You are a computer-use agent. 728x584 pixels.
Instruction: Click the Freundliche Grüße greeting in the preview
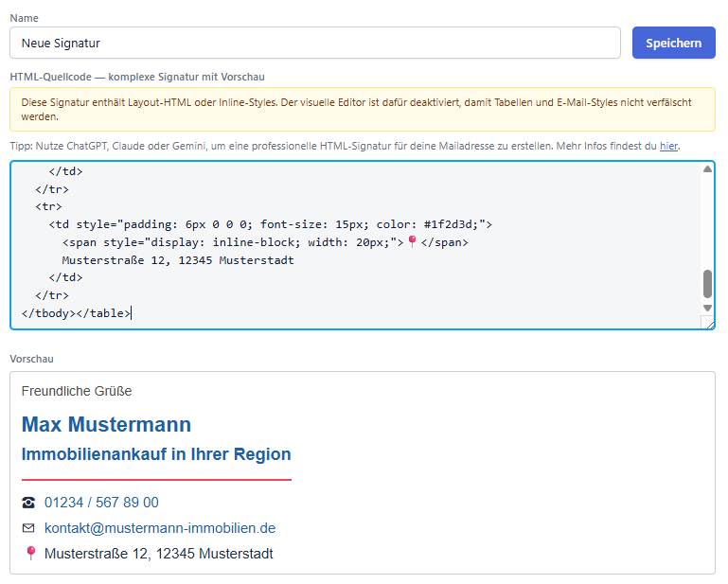(x=77, y=391)
